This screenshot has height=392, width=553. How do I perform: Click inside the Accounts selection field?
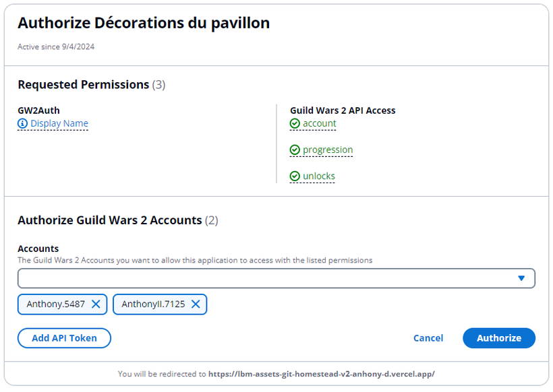(276, 278)
